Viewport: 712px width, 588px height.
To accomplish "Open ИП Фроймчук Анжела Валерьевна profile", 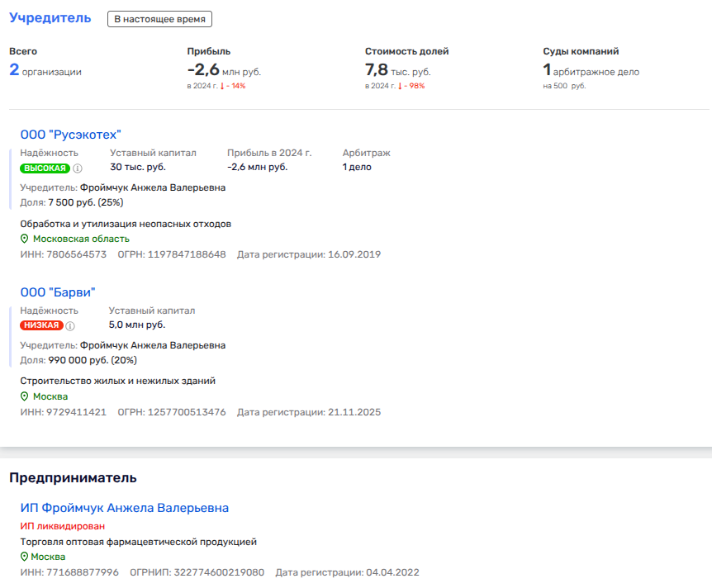I will click(124, 508).
